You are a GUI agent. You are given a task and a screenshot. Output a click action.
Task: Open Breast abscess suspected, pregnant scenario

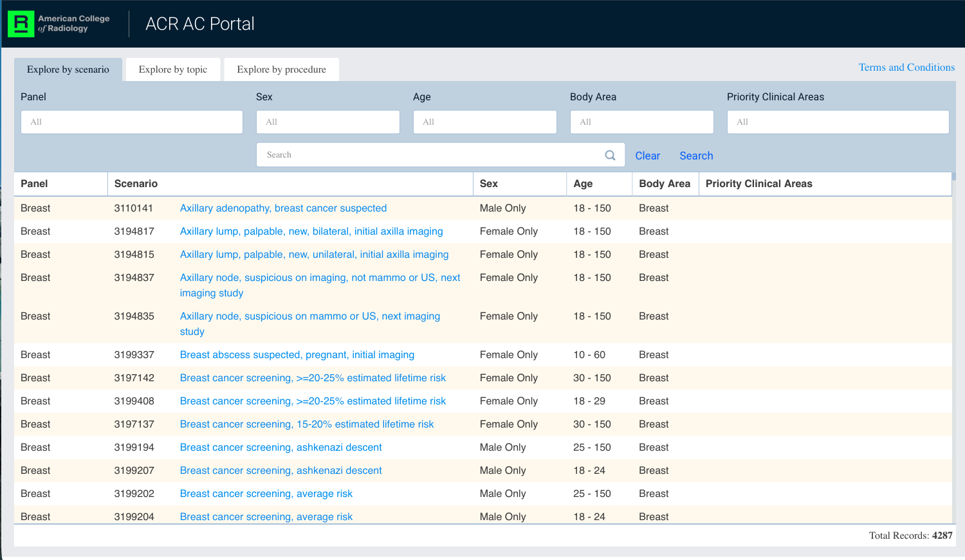pyautogui.click(x=297, y=355)
